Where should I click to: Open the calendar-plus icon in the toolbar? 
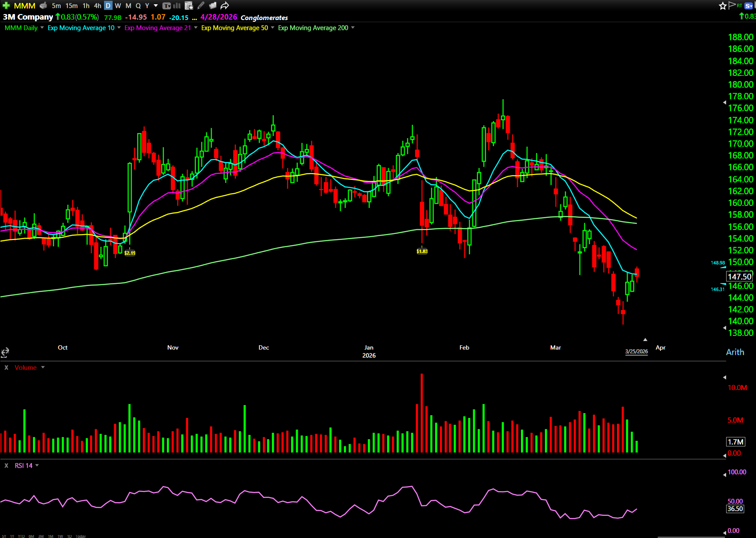click(189, 6)
